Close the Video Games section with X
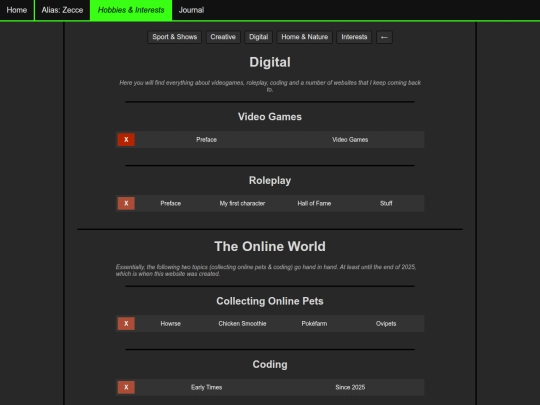The height and width of the screenshot is (405, 540). 126,139
